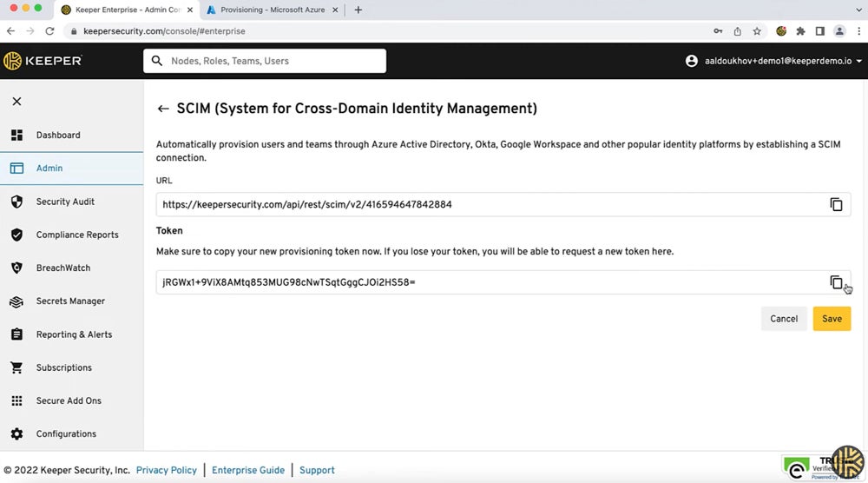868x483 pixels.
Task: Open the Privacy Policy link
Action: [167, 470]
